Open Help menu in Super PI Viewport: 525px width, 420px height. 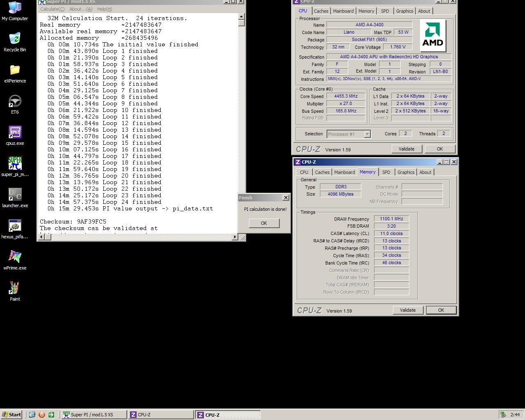105,9
